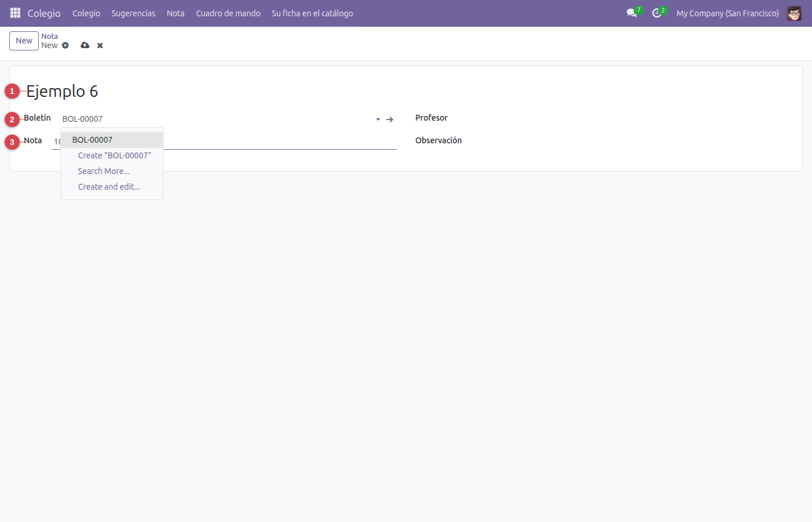Image resolution: width=812 pixels, height=522 pixels.
Task: Open Su ficha en el catálogo menu
Action: pos(313,13)
